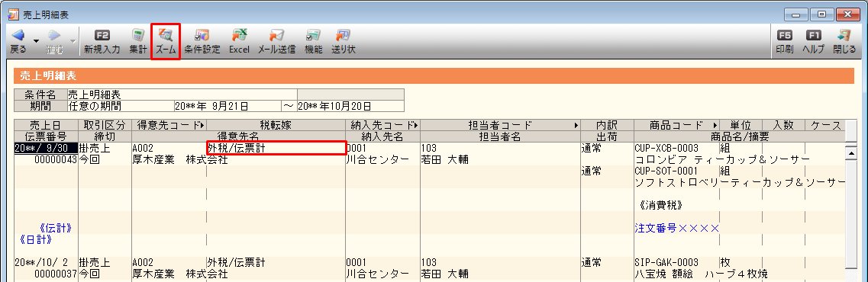868x282 pixels.
Task: Click the end date 10月20日 field
Action: (350, 106)
